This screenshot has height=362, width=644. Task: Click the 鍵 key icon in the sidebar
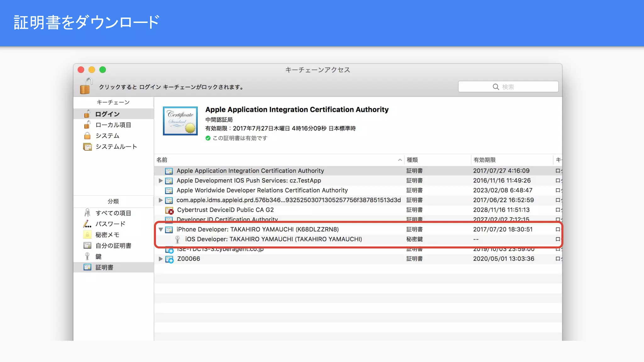click(87, 256)
